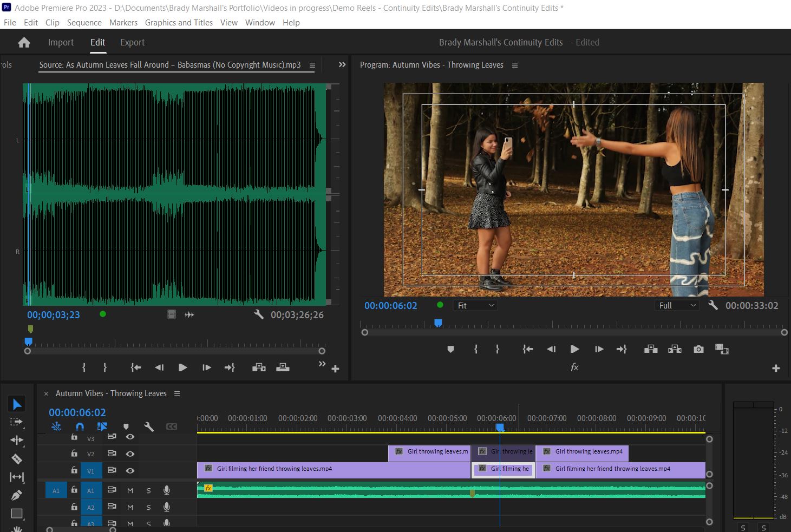Export Frame camera icon in Program monitor
Image resolution: width=791 pixels, height=532 pixels.
pyautogui.click(x=698, y=349)
